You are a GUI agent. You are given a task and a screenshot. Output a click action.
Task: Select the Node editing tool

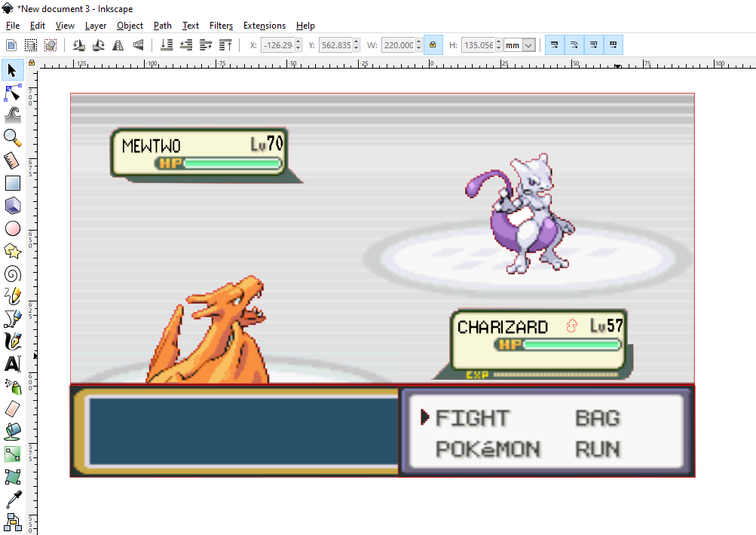point(12,93)
